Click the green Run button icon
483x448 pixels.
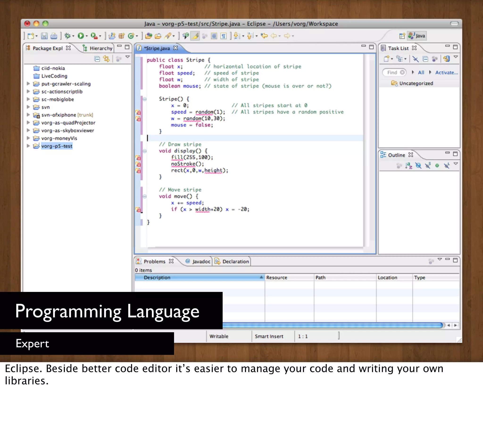coord(80,36)
